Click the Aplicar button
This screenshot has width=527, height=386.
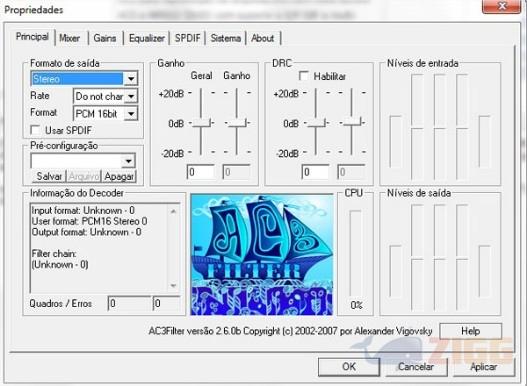484,367
